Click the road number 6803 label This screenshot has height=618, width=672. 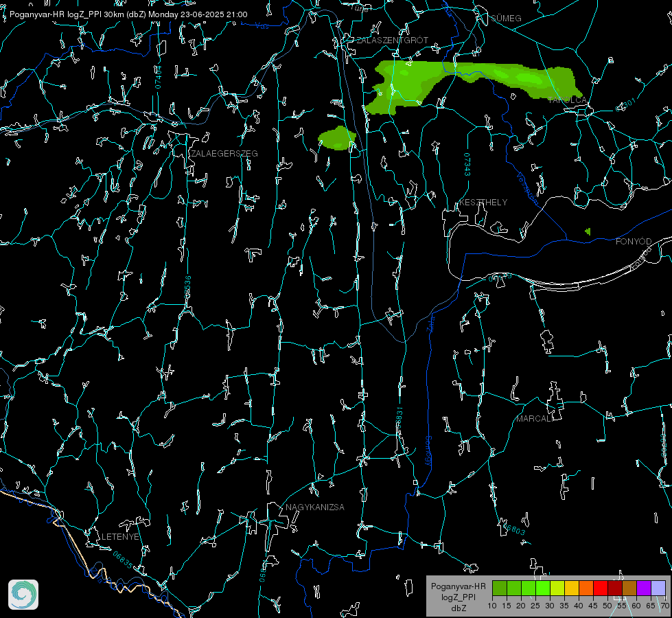[515, 529]
